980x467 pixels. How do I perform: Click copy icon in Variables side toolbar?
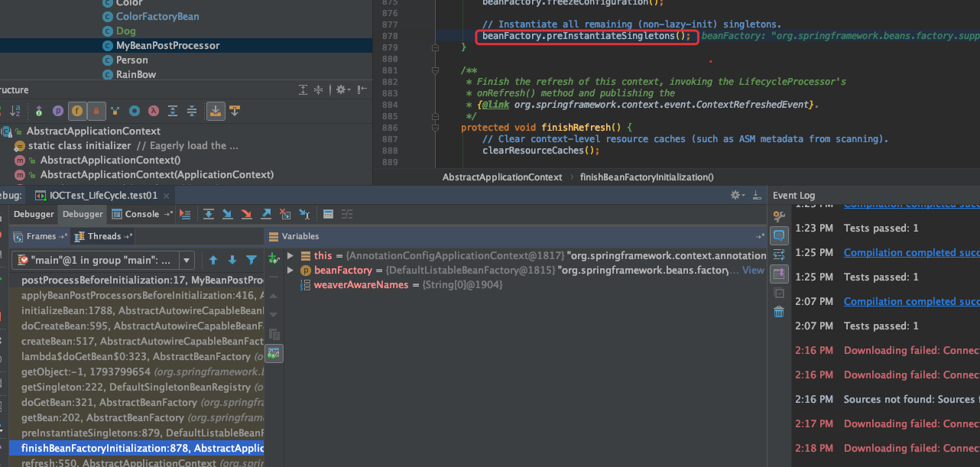[274, 334]
